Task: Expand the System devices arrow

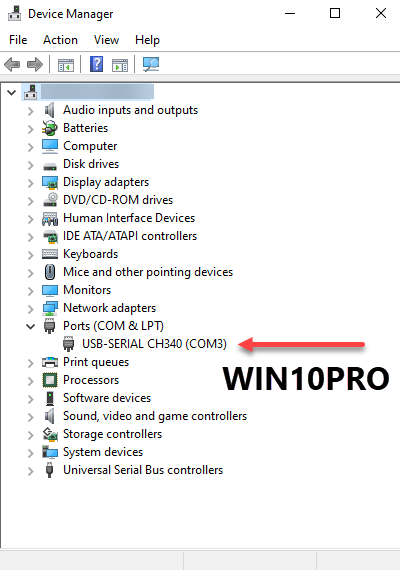Action: pyautogui.click(x=31, y=453)
